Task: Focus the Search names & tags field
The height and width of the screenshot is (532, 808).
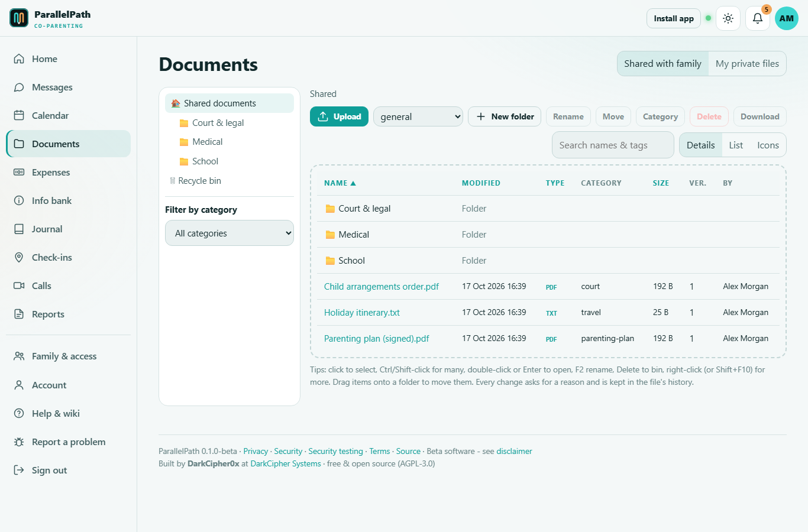Action: (x=613, y=145)
